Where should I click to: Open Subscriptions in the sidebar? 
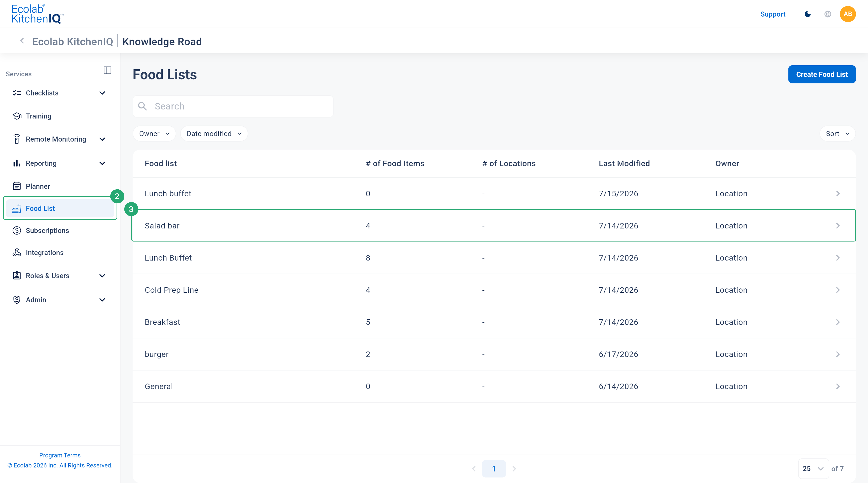click(x=60, y=231)
